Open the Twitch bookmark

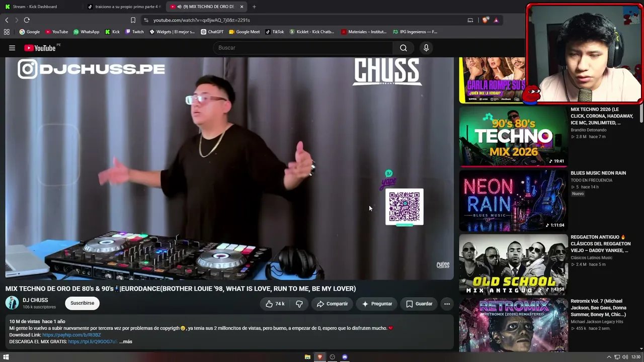pos(134,32)
